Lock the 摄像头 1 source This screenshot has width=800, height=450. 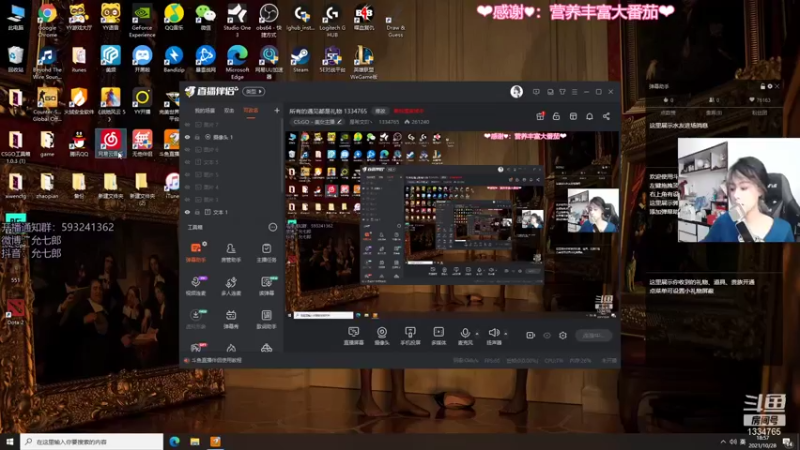[x=197, y=137]
